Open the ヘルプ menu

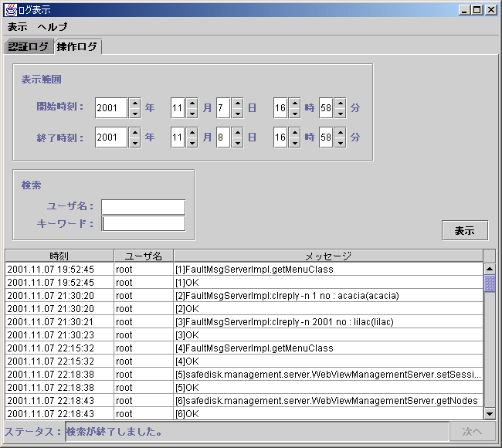53,27
